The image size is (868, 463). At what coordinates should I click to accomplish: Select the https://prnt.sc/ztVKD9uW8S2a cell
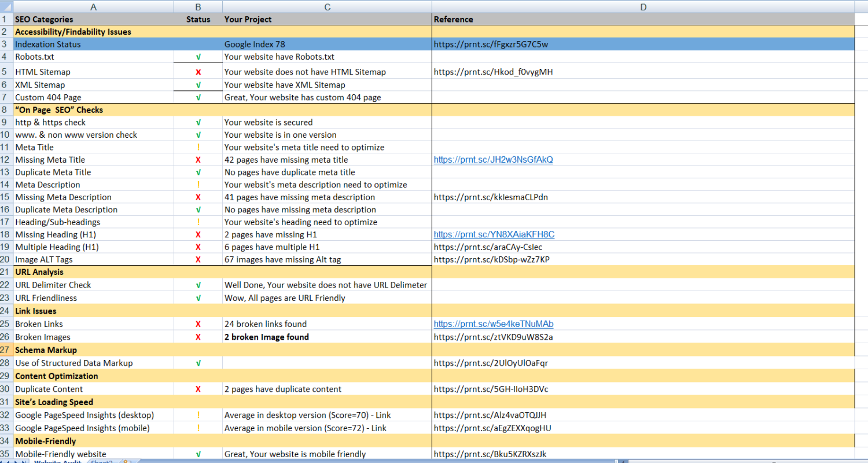[643, 337]
